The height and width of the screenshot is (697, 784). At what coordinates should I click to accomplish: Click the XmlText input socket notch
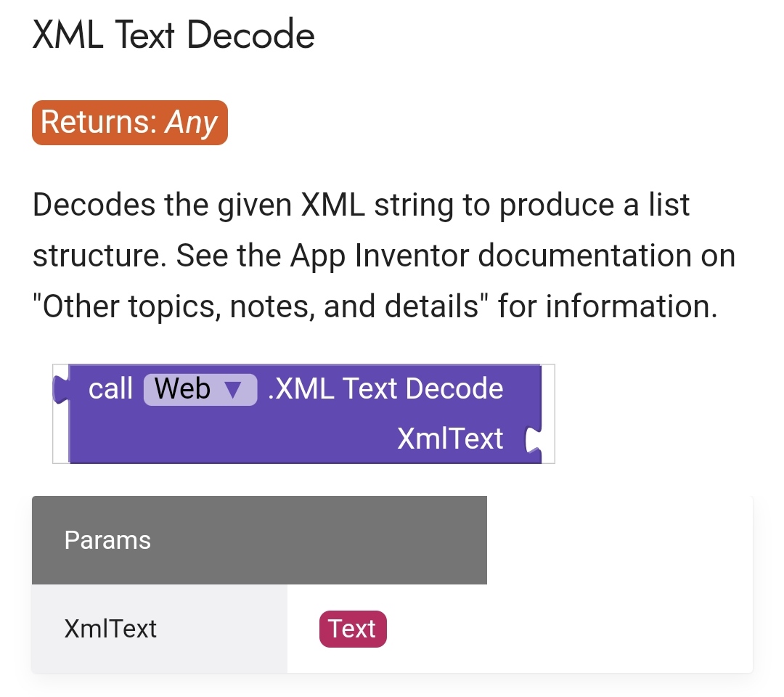(532, 440)
